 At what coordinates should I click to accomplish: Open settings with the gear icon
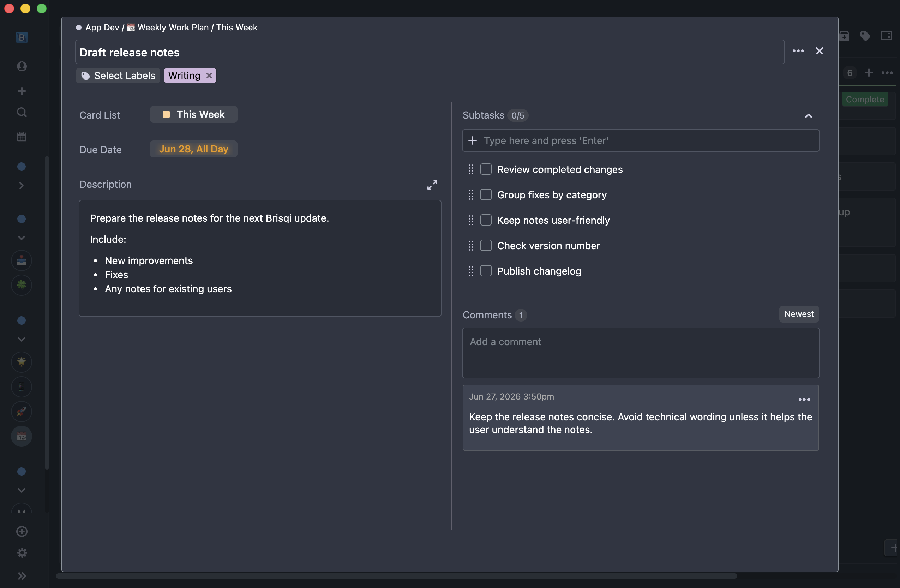pos(22,552)
